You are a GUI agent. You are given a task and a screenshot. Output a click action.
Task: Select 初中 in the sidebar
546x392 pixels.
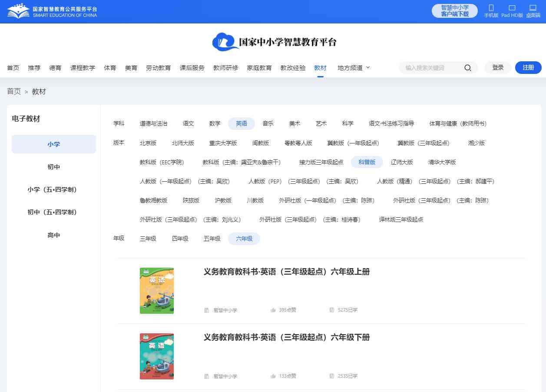[x=54, y=167]
